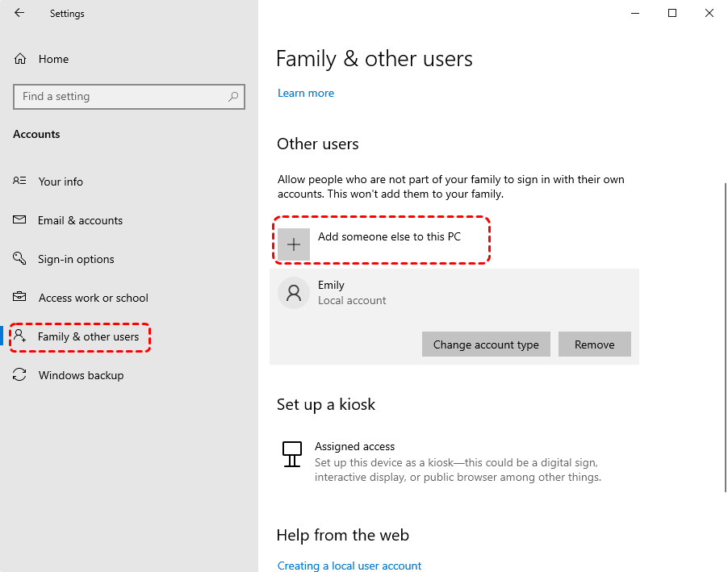Select the Your info menu item
The width and height of the screenshot is (728, 572).
click(61, 182)
